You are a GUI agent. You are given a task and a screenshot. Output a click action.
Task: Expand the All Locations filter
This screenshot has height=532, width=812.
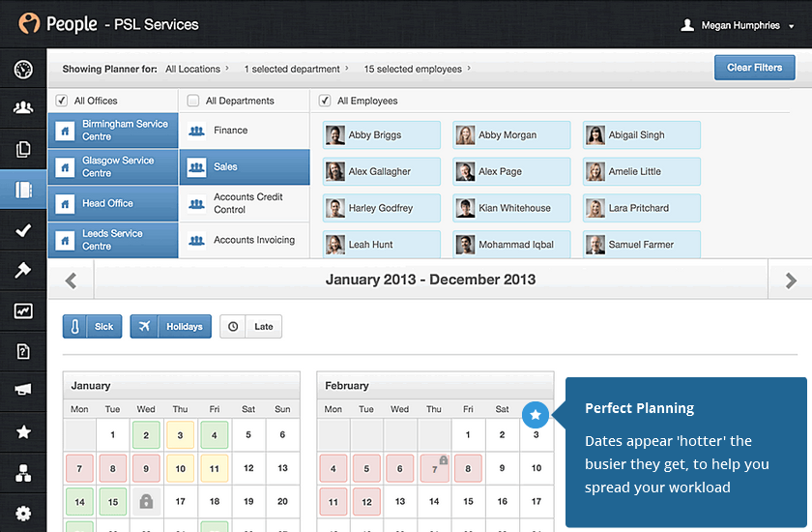[197, 69]
